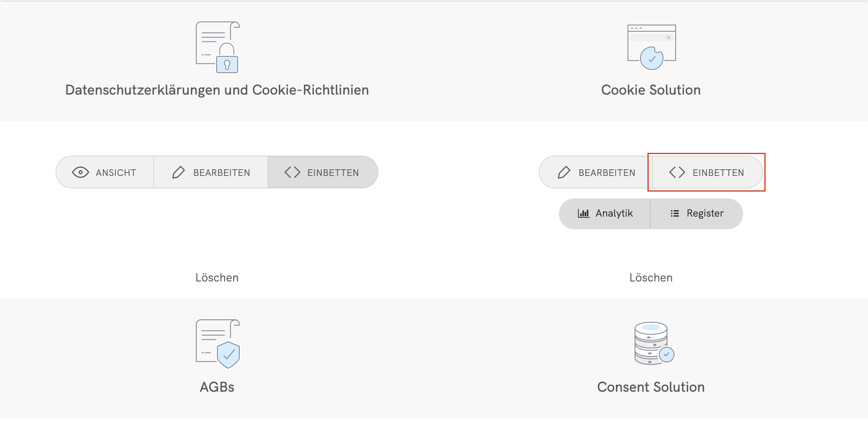Click the pencil icon under Cookie Solution
The width and height of the screenshot is (868, 423).
[x=564, y=172]
